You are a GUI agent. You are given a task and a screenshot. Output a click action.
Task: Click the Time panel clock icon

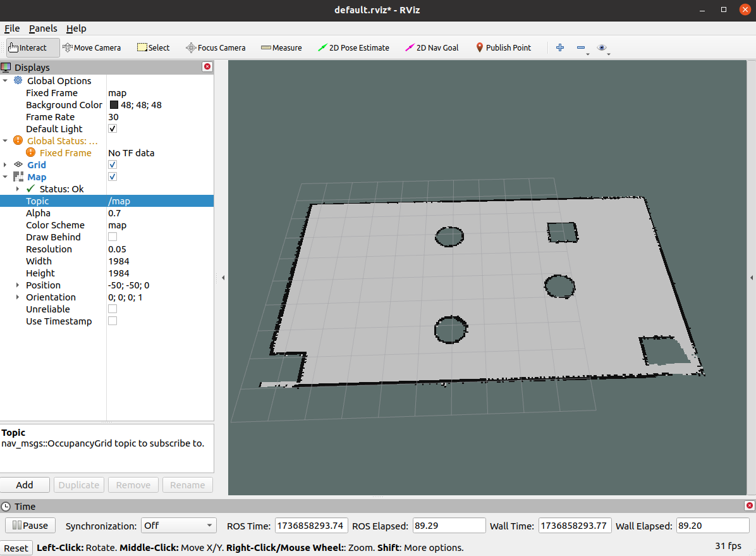coord(6,506)
